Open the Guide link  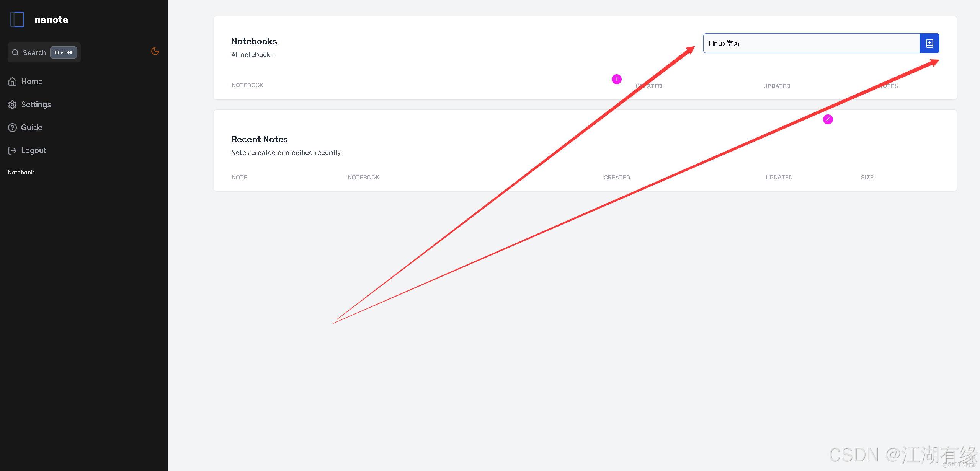(32, 127)
